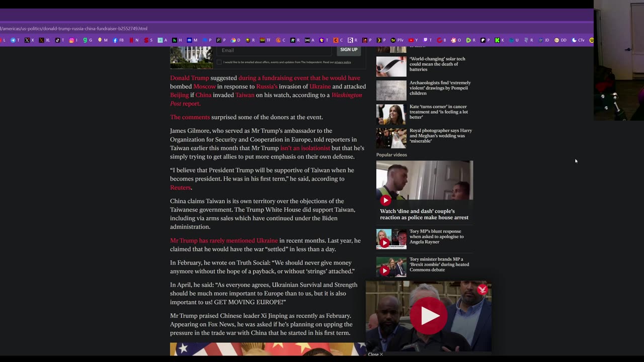Open the privacy policy link
This screenshot has width=644, height=362.
pos(343,62)
